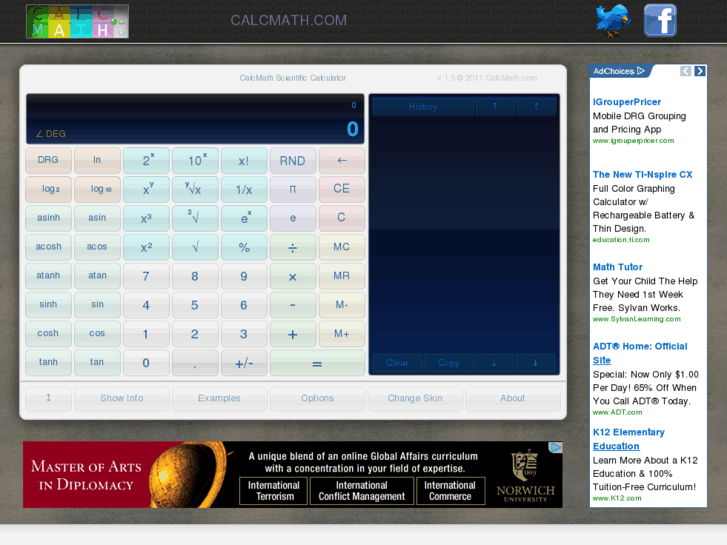
Task: Open the Math Tutor ad link
Action: (618, 267)
